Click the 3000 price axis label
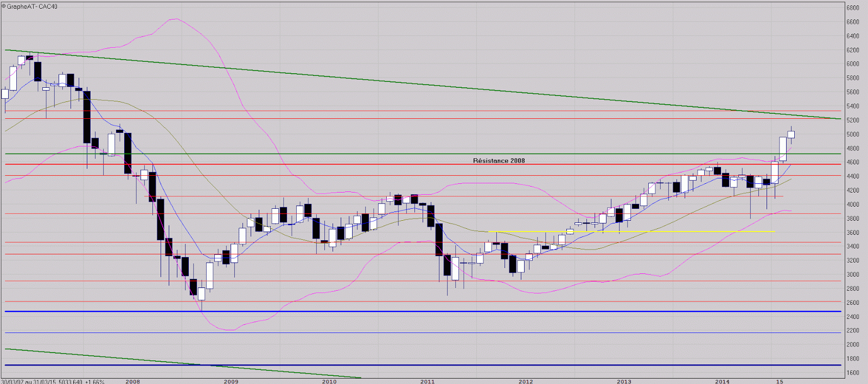 click(853, 274)
